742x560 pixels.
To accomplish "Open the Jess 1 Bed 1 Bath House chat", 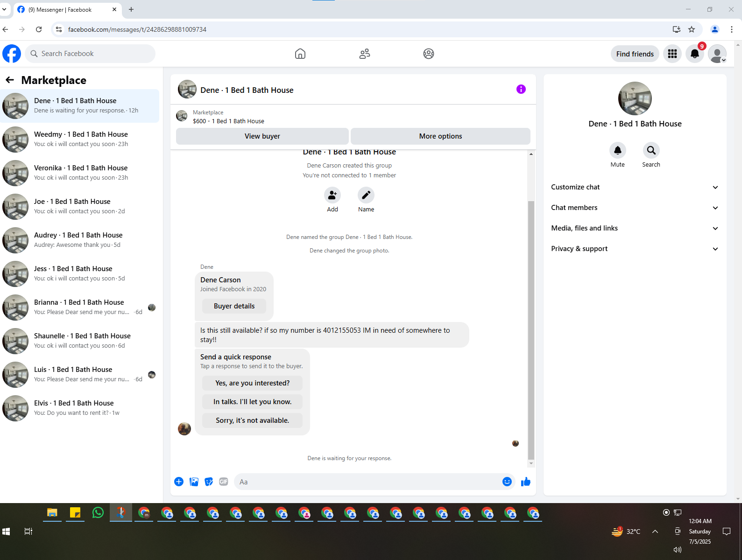I will pyautogui.click(x=80, y=274).
